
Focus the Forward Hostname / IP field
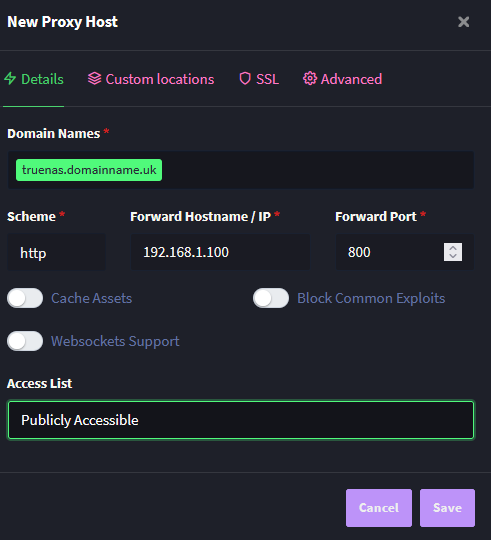(220, 252)
